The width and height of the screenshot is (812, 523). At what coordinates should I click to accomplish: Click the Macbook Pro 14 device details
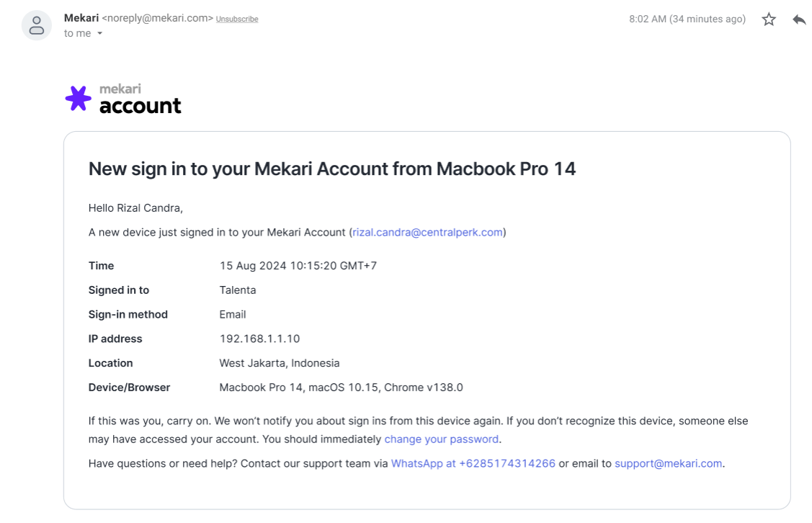tap(341, 387)
